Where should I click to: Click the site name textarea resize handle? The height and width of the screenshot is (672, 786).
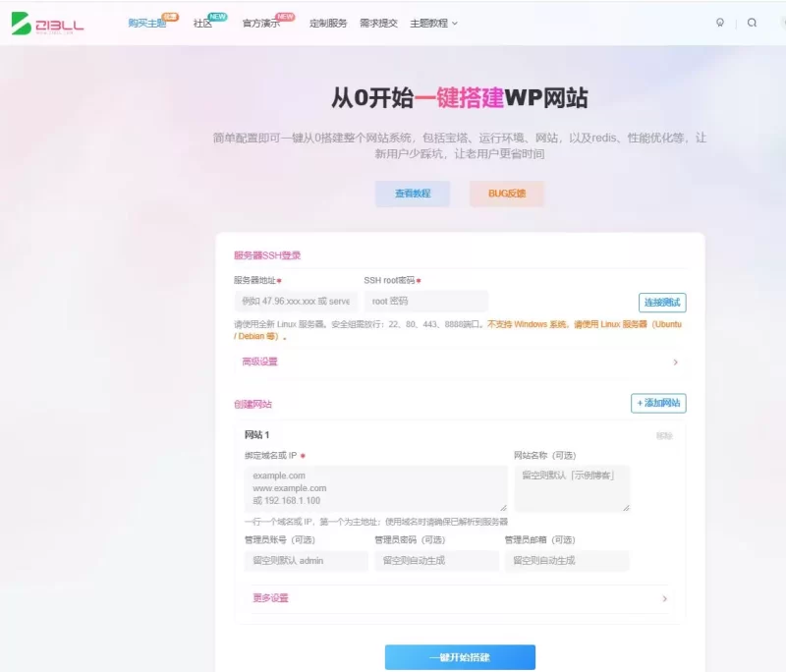[626, 508]
